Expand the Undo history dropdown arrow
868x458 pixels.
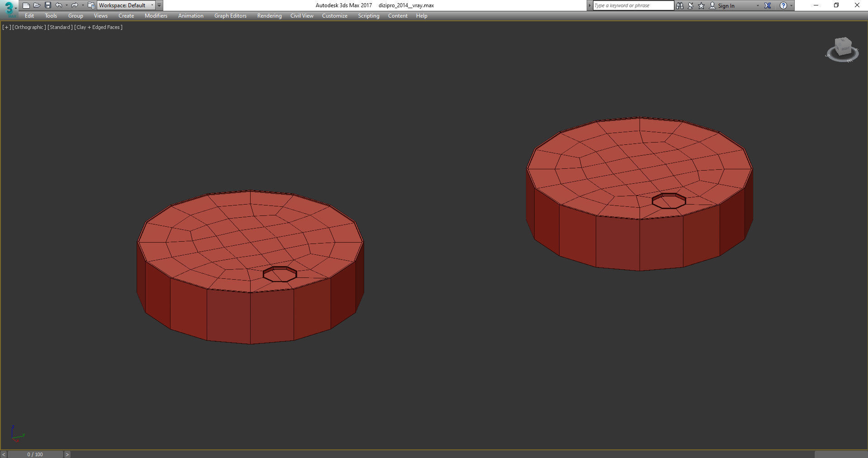(66, 5)
